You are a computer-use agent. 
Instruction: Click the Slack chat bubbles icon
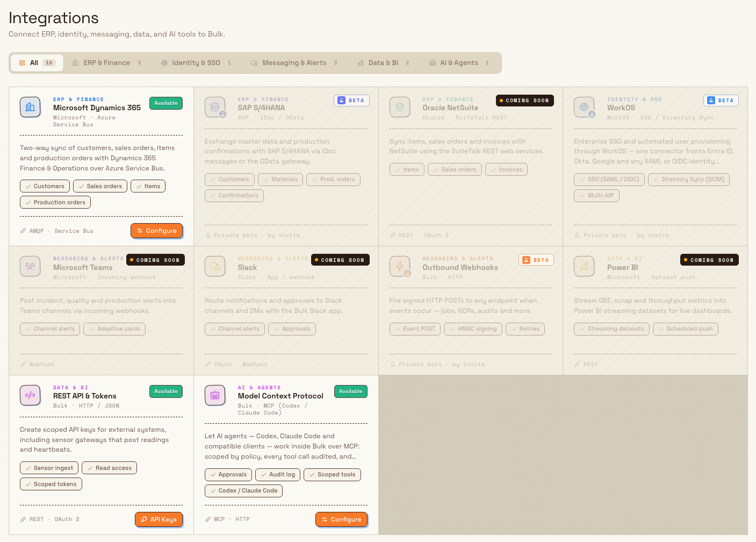215,266
